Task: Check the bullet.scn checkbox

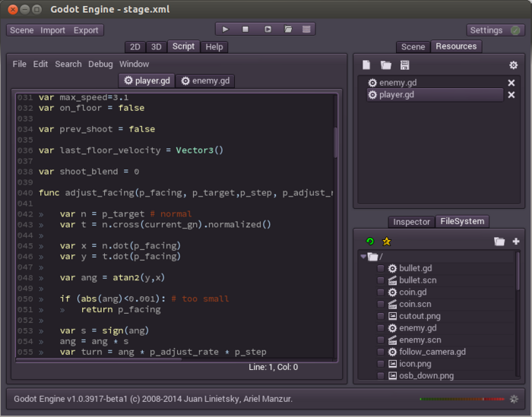Action: tap(381, 280)
